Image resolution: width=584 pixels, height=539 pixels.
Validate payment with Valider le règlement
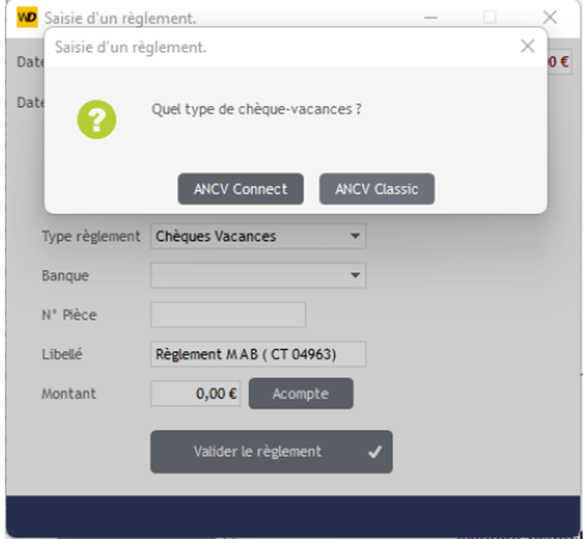point(272,452)
